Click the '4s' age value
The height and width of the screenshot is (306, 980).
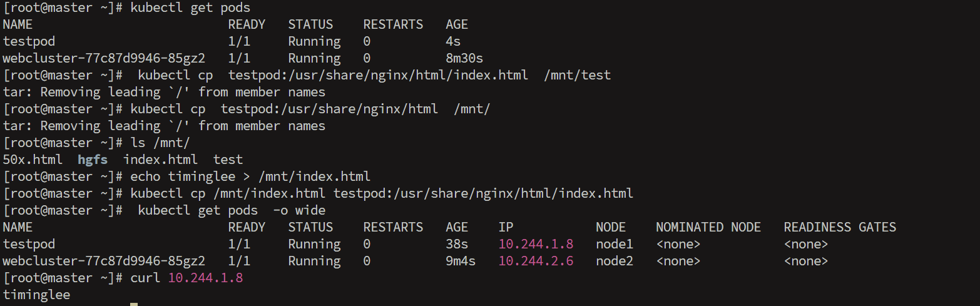pos(453,42)
